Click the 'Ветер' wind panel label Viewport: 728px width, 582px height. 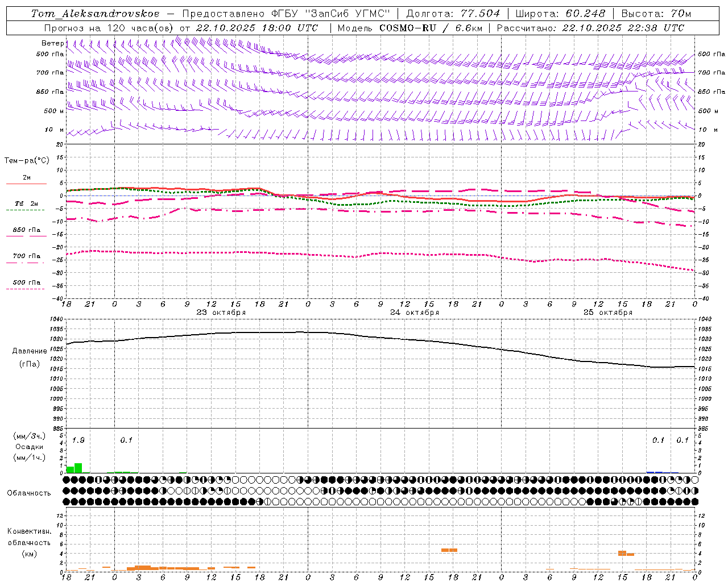[x=52, y=43]
